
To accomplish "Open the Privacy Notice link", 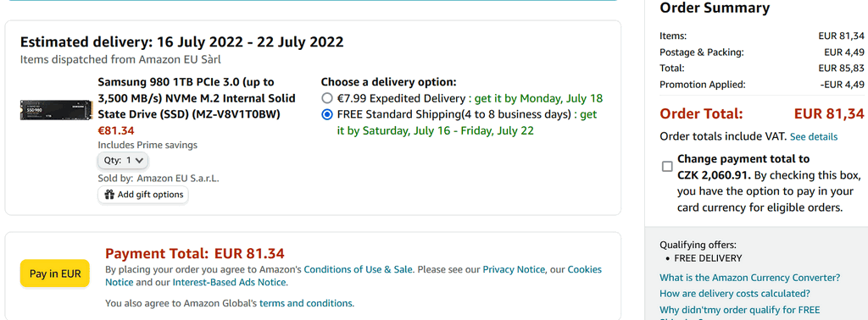I will 514,270.
